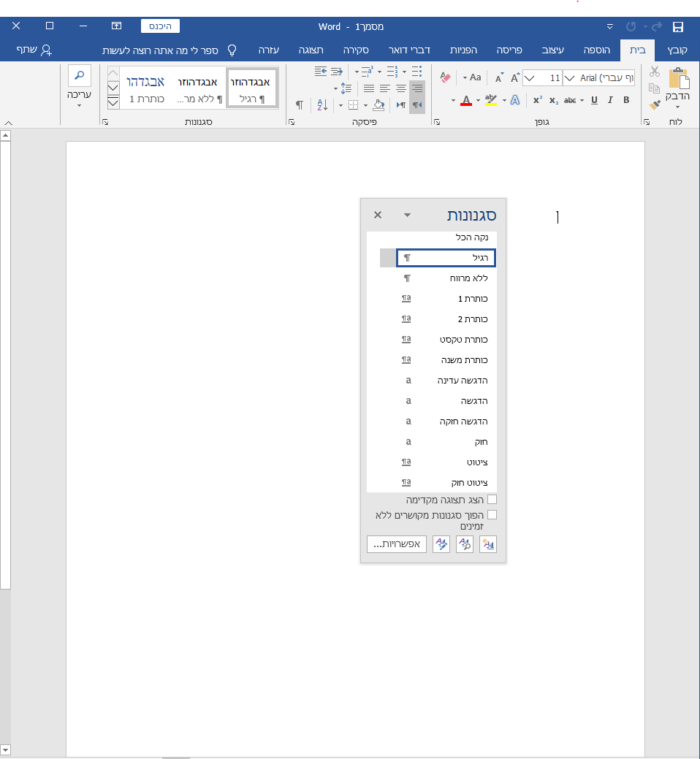The width and height of the screenshot is (700, 759).
Task: Click the שתף share button
Action: 34,50
